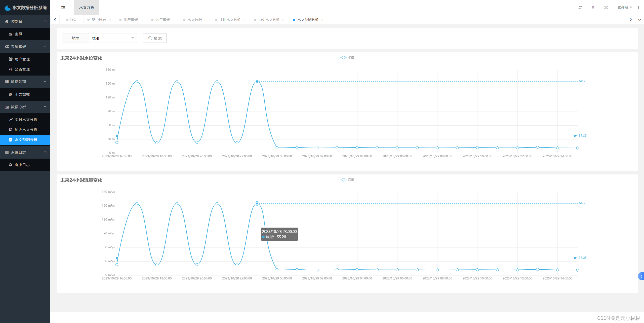Click the sidebar collapse hamburger icon
Screen dimensions: 644x323
(63, 8)
